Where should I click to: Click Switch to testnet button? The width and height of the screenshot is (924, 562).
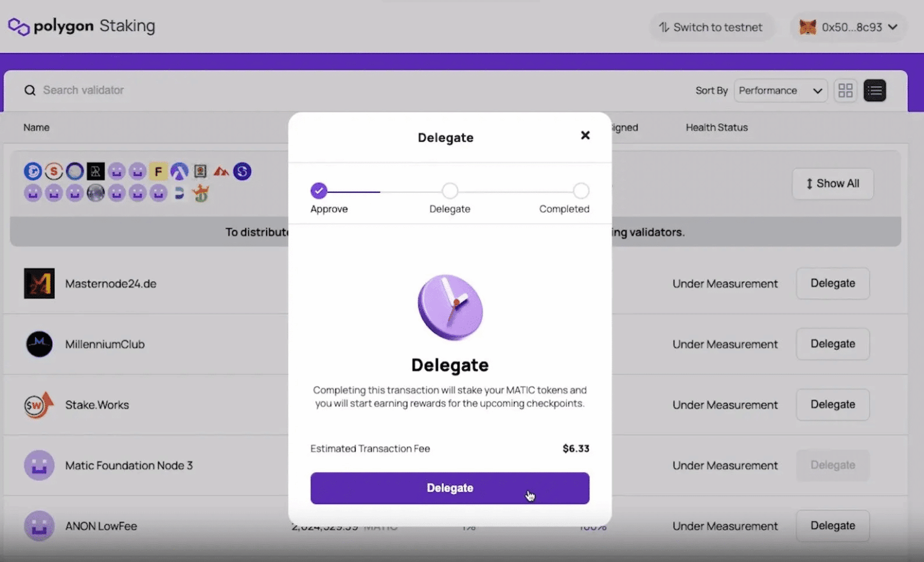click(x=710, y=27)
